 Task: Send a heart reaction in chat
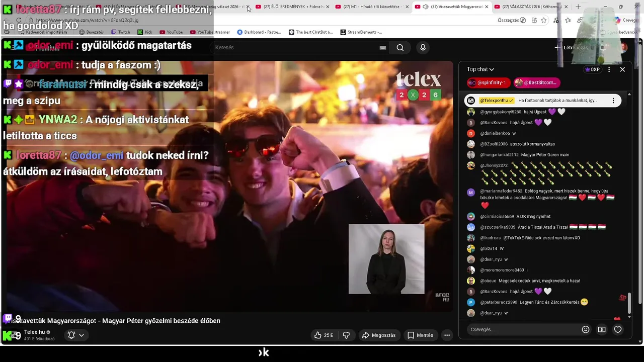pos(618,329)
